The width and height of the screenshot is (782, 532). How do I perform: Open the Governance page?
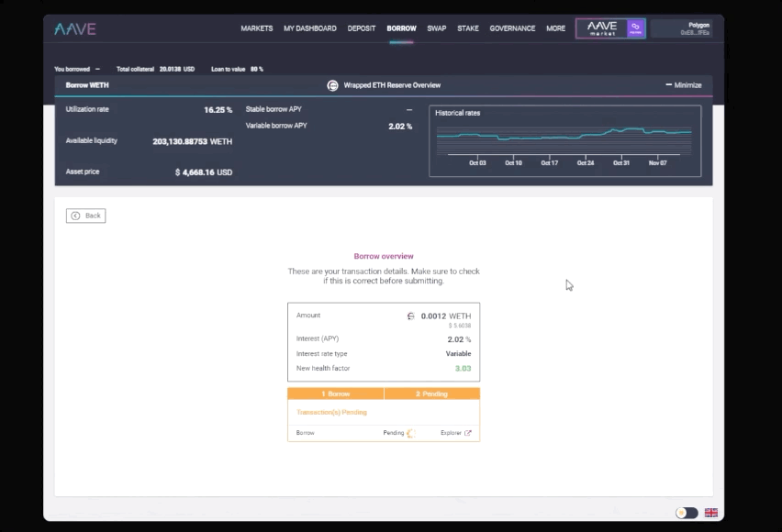click(x=512, y=28)
